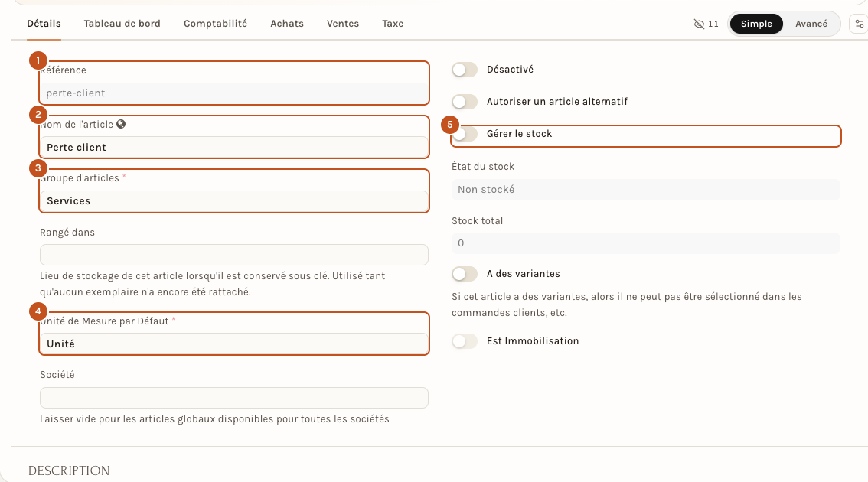Viewport: 868px width, 482px height.
Task: Open the Rangé dans link field
Action: point(234,255)
